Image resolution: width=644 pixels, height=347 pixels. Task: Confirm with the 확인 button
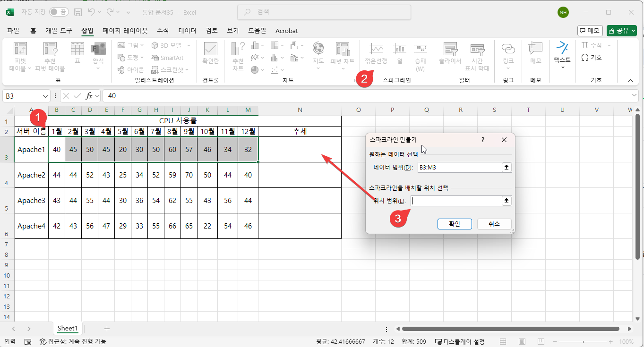tap(454, 224)
